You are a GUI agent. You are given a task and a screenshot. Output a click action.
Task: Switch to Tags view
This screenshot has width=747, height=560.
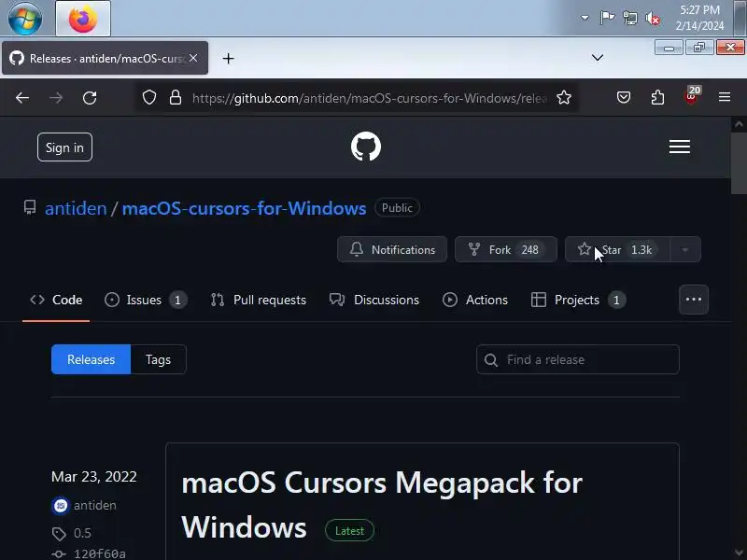pyautogui.click(x=158, y=359)
